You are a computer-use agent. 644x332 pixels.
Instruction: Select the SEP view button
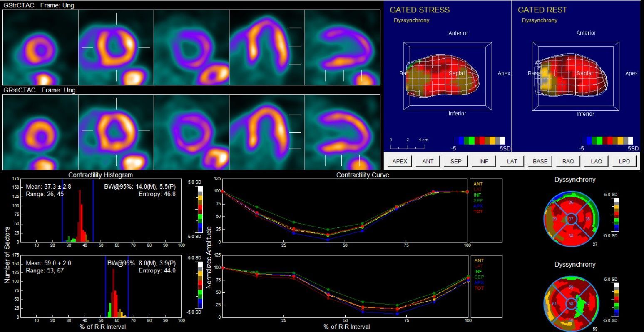456,161
